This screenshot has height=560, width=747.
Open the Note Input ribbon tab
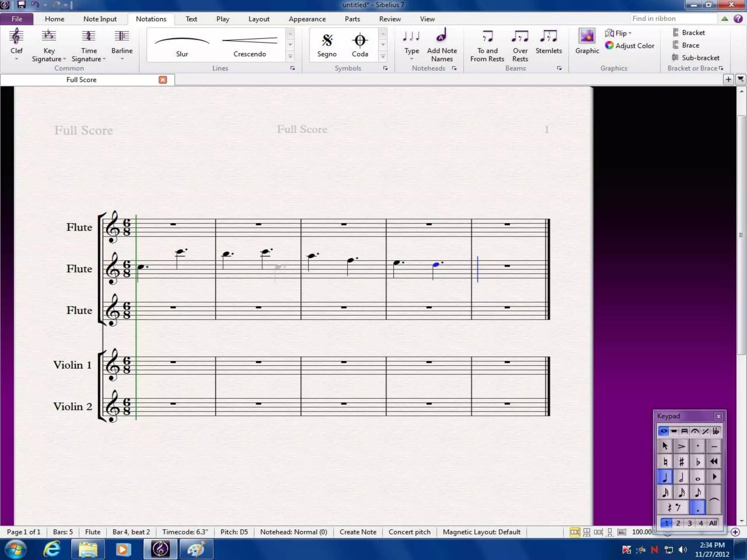click(100, 19)
